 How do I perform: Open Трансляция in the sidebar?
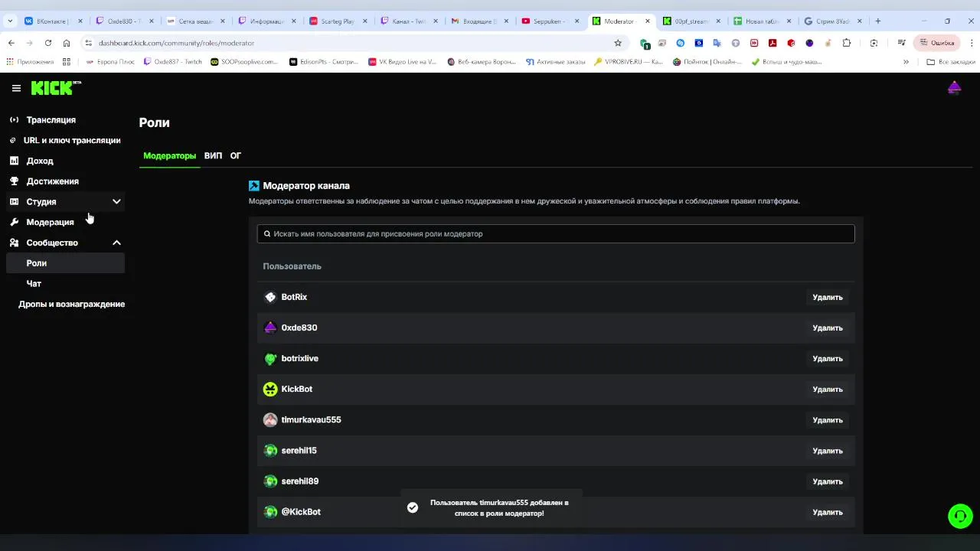coord(51,120)
